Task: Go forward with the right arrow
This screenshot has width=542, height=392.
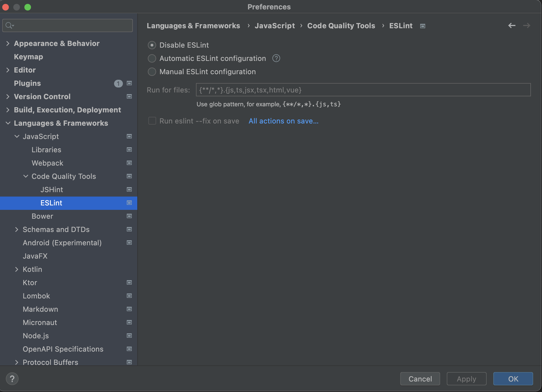Action: click(527, 25)
